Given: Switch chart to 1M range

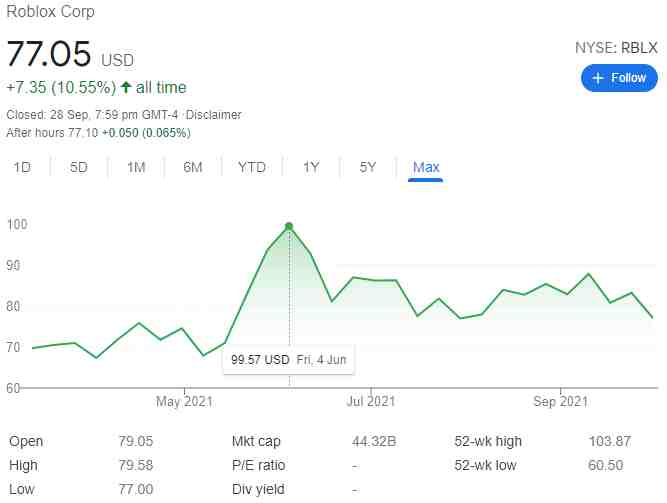Looking at the screenshot, I should [136, 167].
